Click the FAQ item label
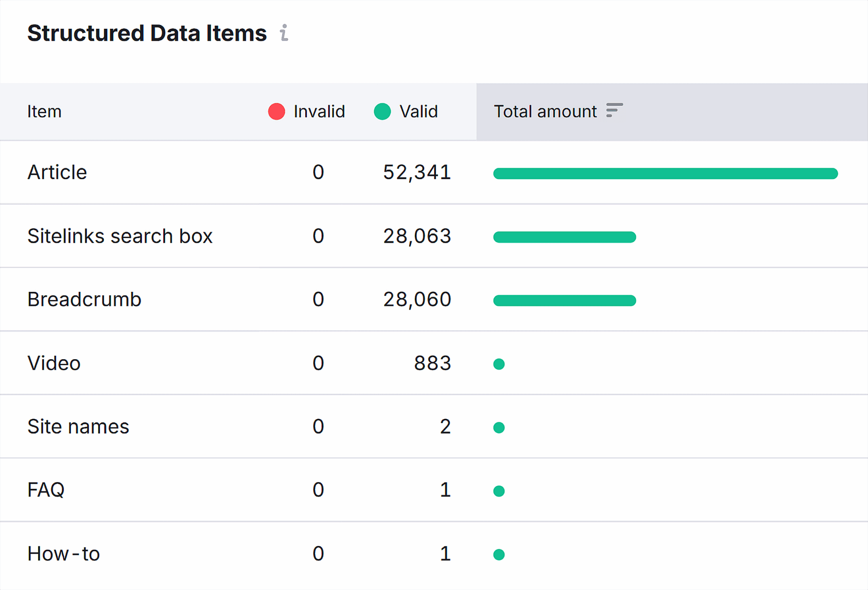The image size is (868, 590). [46, 490]
